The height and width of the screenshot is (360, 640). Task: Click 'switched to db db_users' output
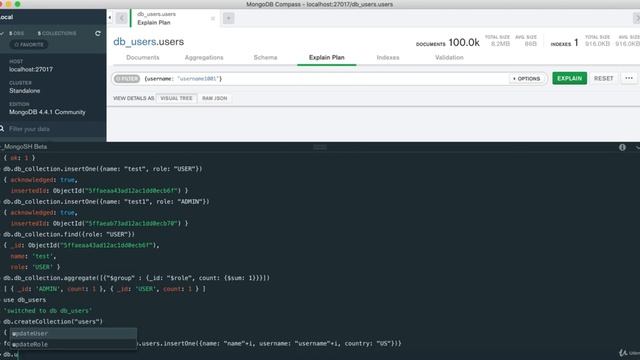48,311
